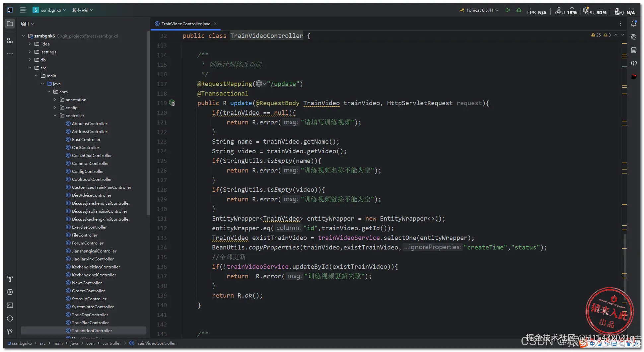Viewport: 644px width, 352px height.
Task: Collapse the src folder
Action: 30,68
